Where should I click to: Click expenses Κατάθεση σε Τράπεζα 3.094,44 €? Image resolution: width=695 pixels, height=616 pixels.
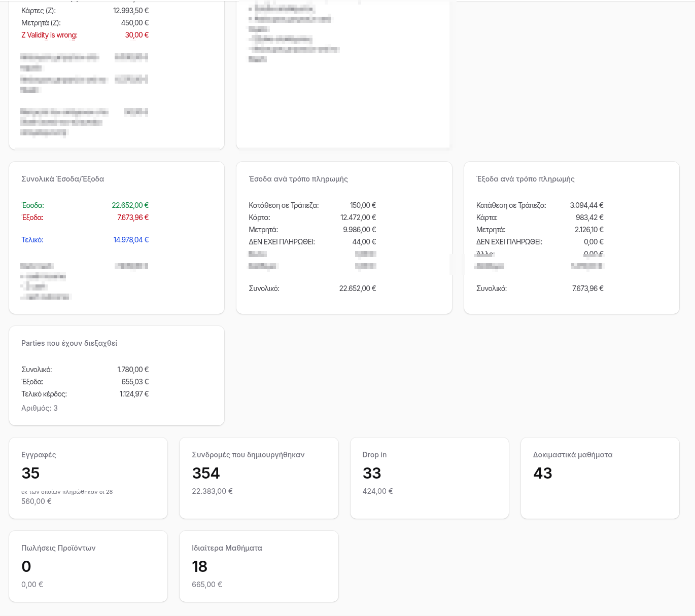(586, 205)
